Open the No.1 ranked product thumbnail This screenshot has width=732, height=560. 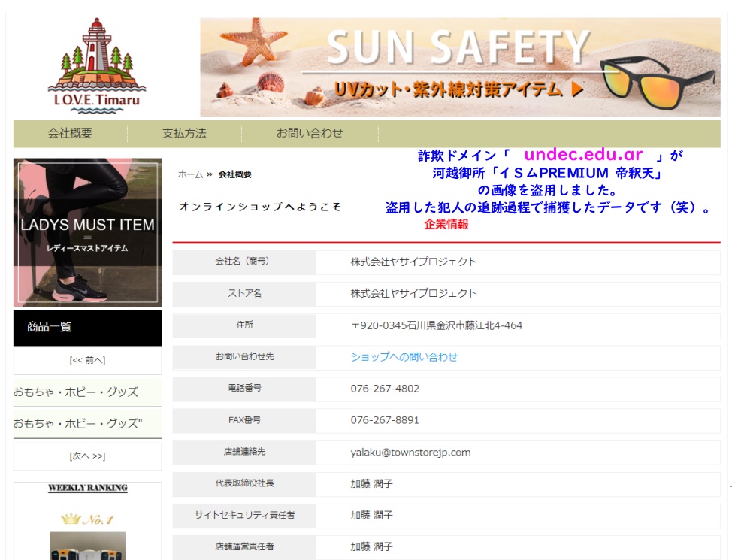pos(87,546)
